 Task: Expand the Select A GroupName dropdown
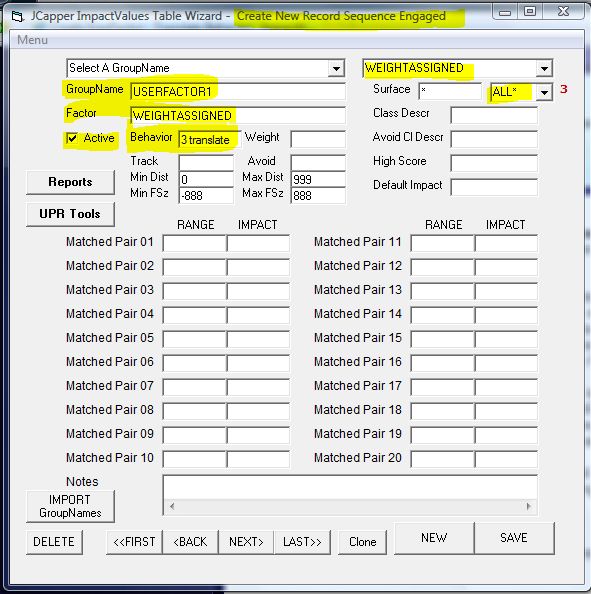336,69
